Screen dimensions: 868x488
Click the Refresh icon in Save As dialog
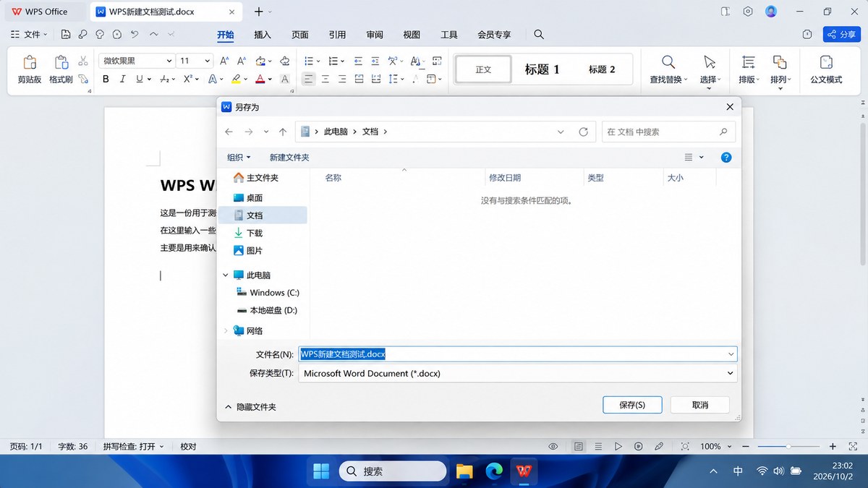[x=584, y=132]
